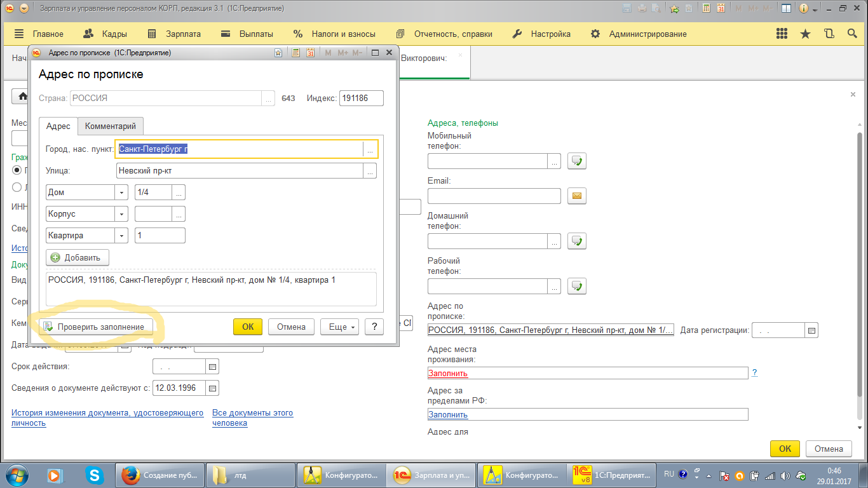The width and height of the screenshot is (868, 488).
Task: Select the filled radio button under Граж
Action: (17, 170)
